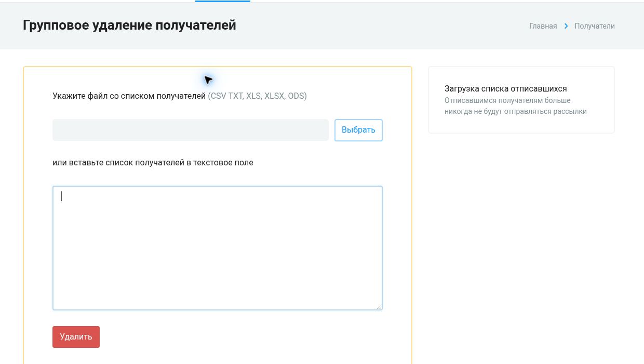644x364 pixels.
Task: Click the Получатели breadcrumb link
Action: 595,26
